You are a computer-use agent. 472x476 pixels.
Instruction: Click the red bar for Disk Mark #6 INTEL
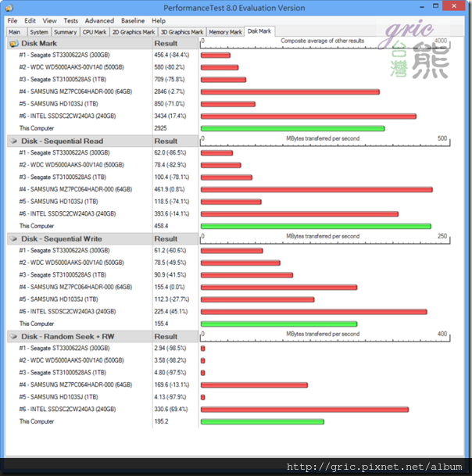click(x=309, y=116)
